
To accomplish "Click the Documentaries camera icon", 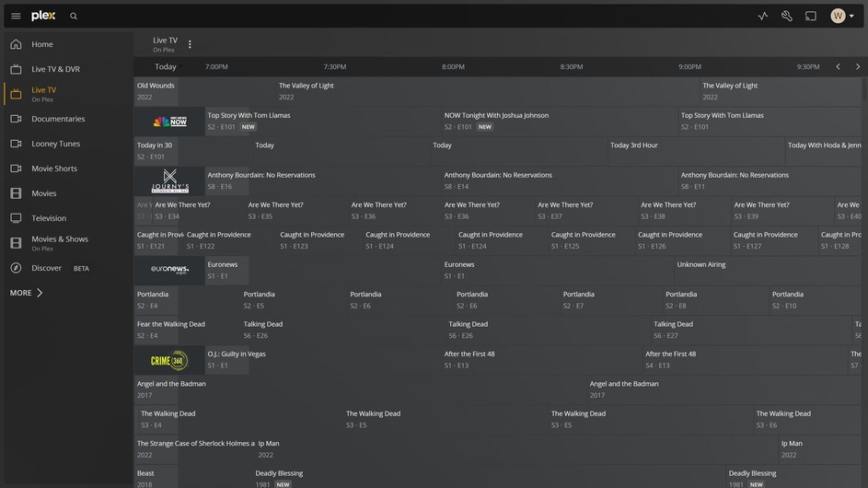I will click(16, 119).
